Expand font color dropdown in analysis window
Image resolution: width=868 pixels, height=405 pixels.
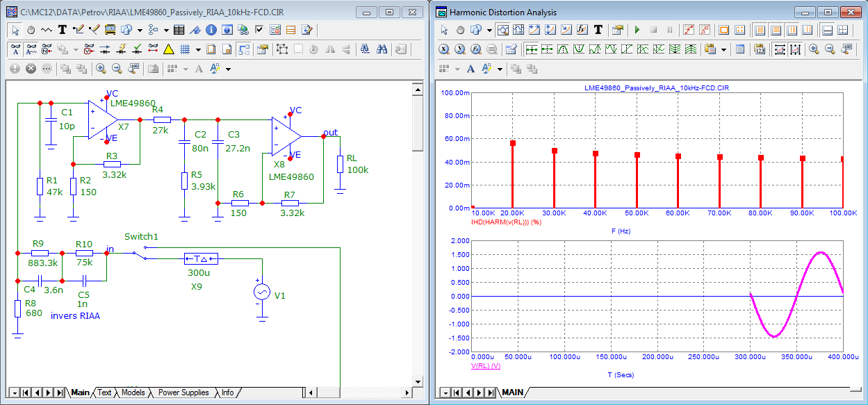coord(500,69)
